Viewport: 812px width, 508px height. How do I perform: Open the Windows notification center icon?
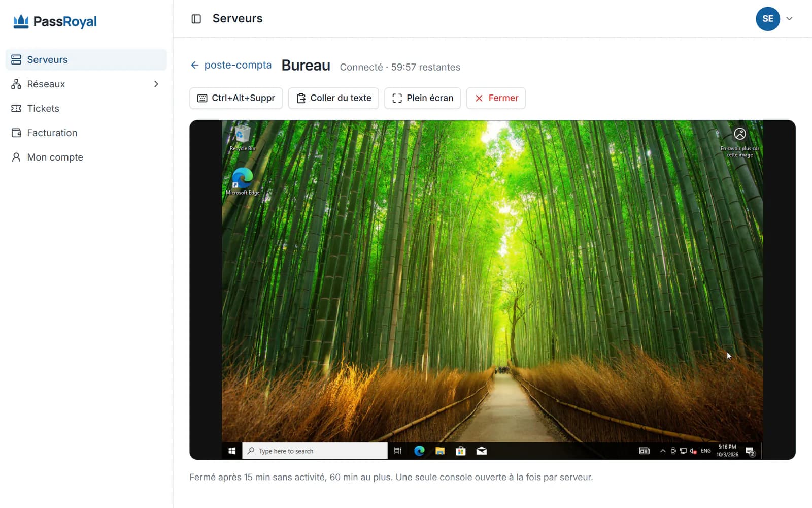click(x=750, y=451)
